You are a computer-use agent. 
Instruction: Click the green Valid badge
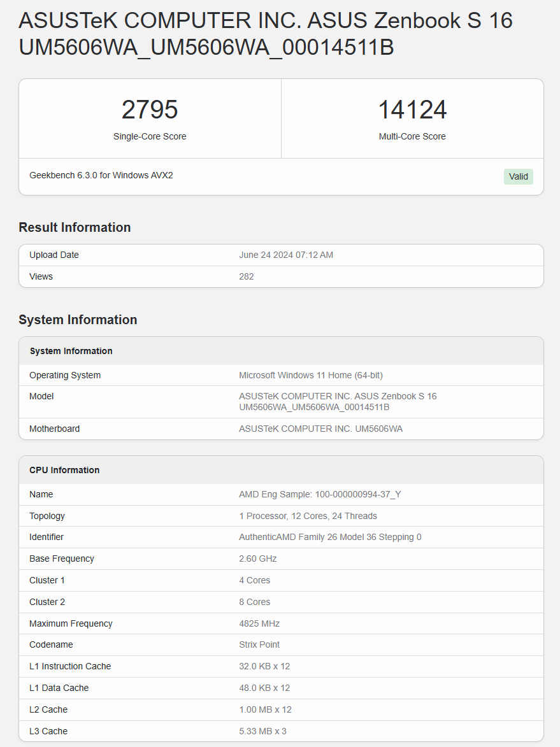coord(518,176)
